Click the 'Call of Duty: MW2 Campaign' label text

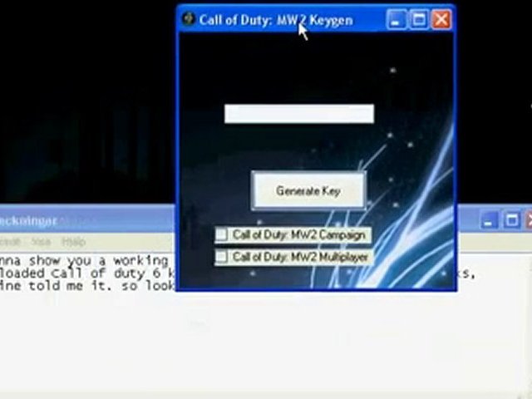tap(298, 235)
